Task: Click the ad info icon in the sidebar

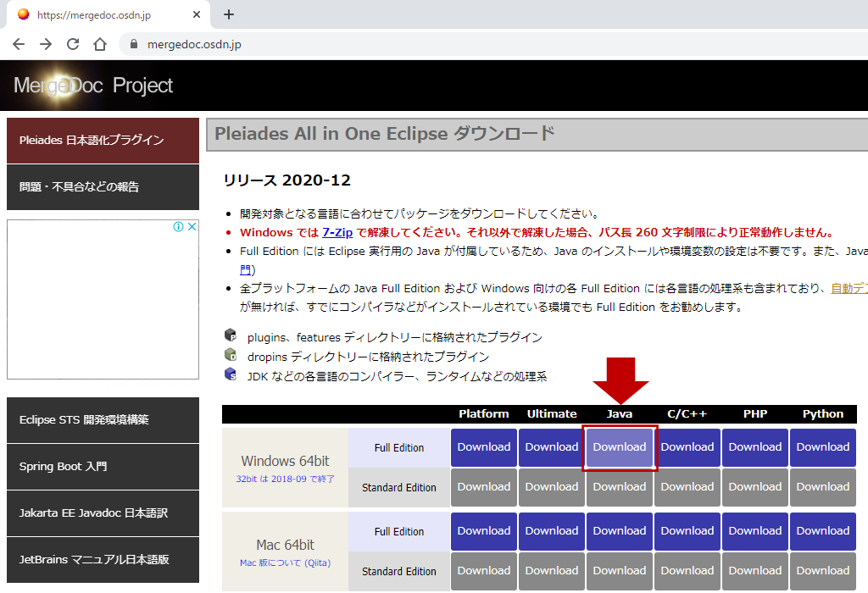Action: coord(178,226)
